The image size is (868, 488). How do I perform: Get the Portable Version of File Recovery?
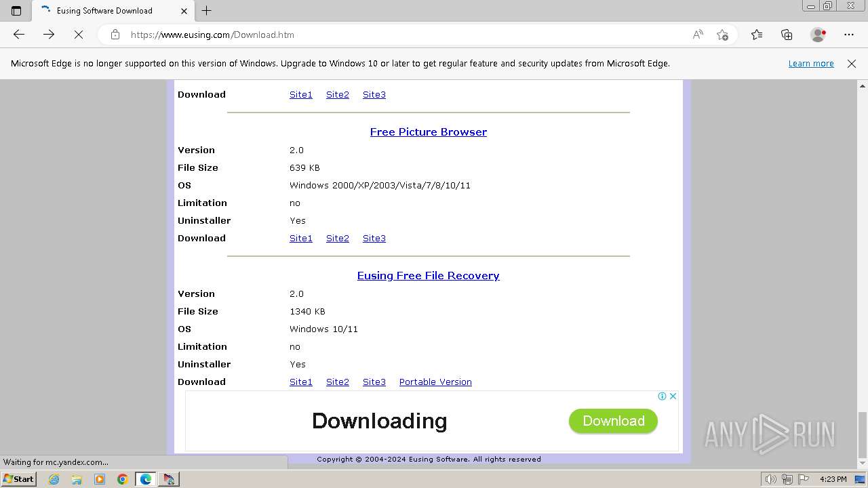(x=435, y=382)
